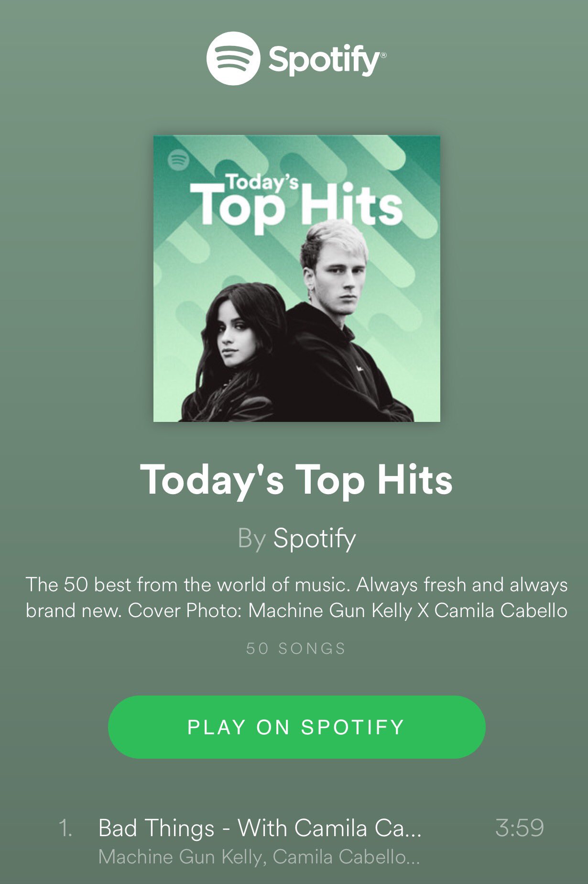Select the Today's Top Hits playlist title
Image resolution: width=588 pixels, height=884 pixels.
tap(296, 480)
